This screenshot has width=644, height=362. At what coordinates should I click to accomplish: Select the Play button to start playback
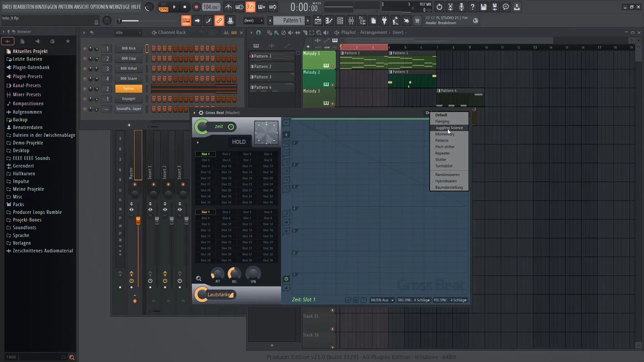[x=174, y=7]
